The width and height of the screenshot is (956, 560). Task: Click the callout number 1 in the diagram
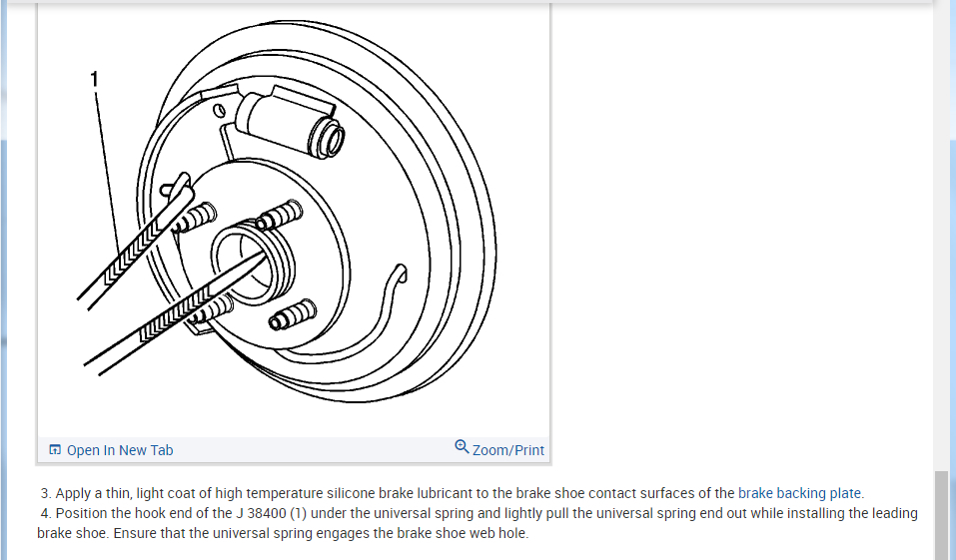[95, 79]
